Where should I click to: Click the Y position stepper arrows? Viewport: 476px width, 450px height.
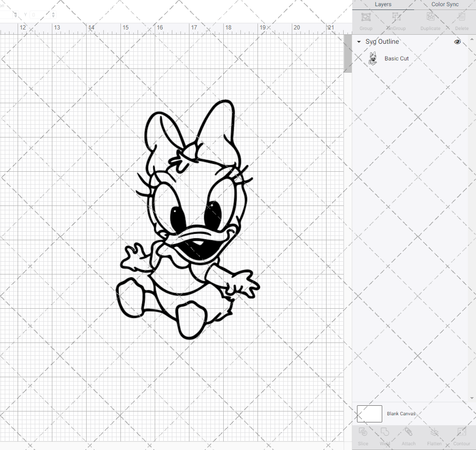tap(53, 15)
